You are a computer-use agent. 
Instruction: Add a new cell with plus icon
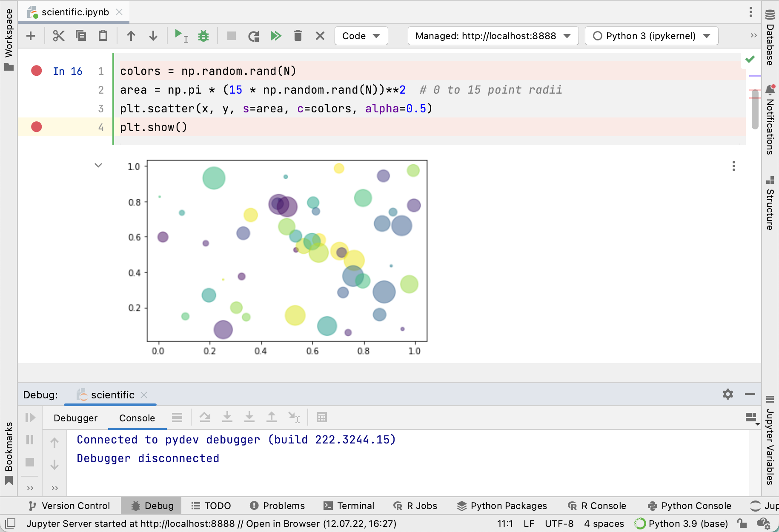(31, 36)
